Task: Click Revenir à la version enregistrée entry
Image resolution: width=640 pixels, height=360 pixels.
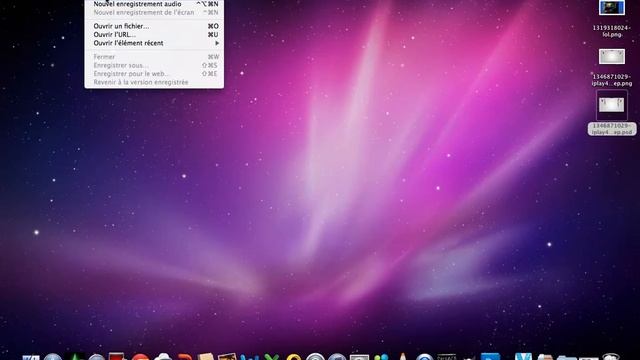Action: pyautogui.click(x=154, y=82)
